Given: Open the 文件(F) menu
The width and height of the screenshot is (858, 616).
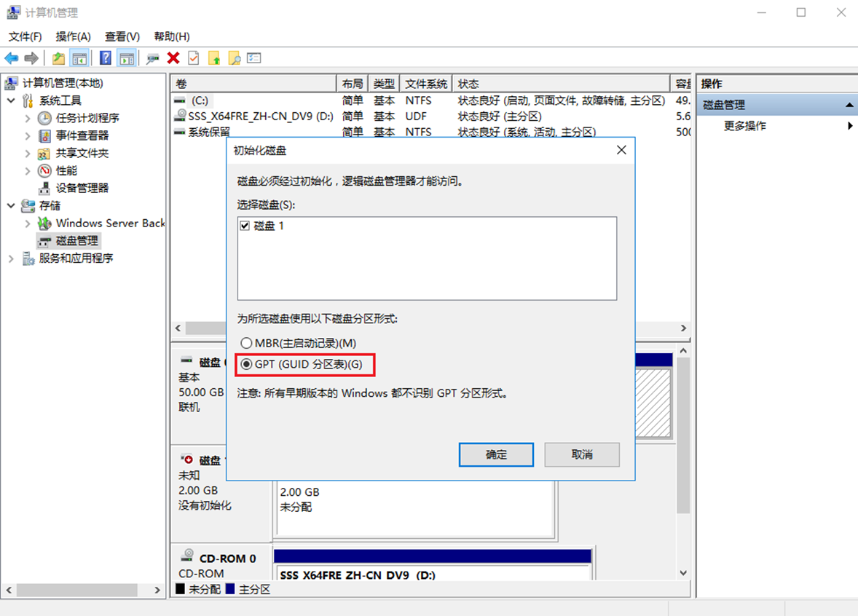Looking at the screenshot, I should pos(25,36).
